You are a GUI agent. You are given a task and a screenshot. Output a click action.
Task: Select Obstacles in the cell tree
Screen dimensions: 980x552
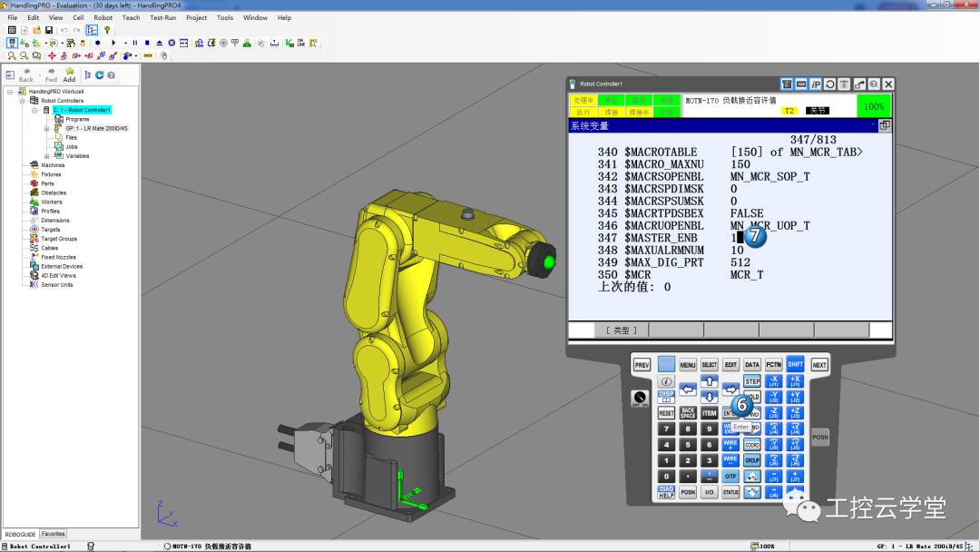tap(54, 192)
